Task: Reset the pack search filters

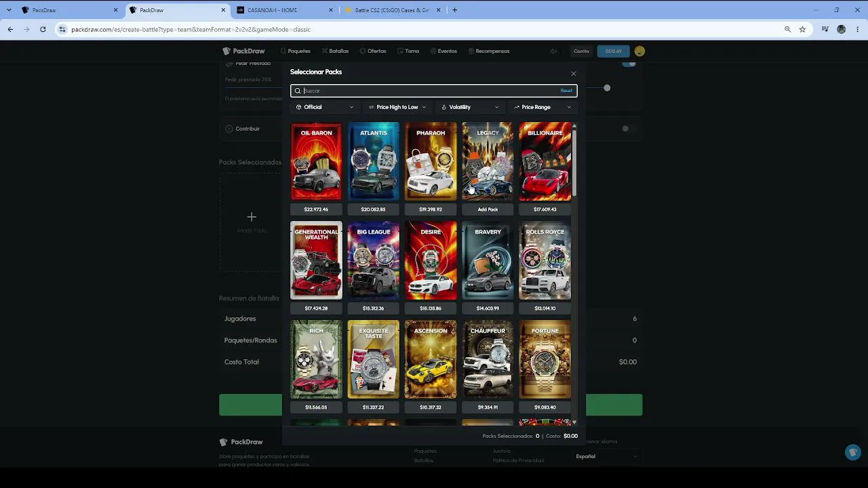Action: (x=566, y=91)
